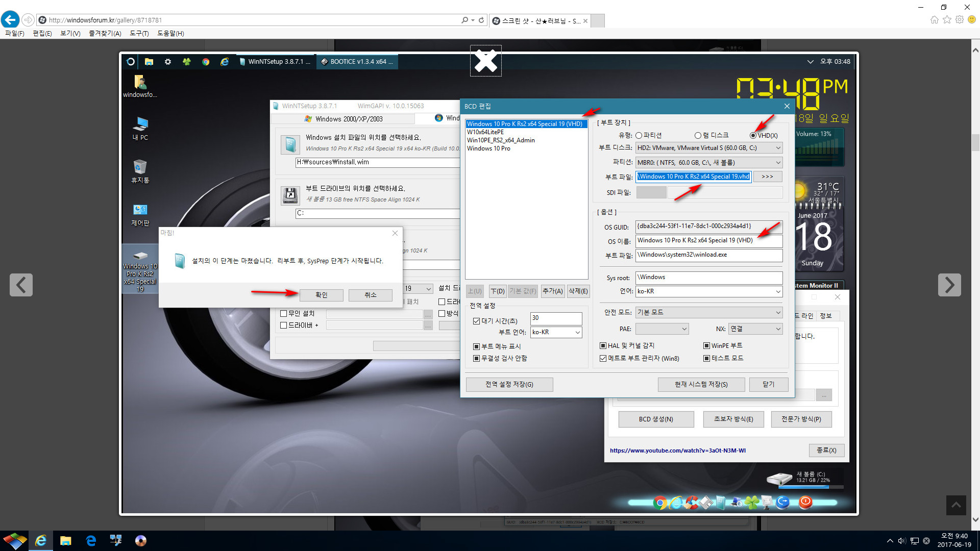Click the OS 이름 input field
Image resolution: width=980 pixels, height=551 pixels.
tap(708, 241)
